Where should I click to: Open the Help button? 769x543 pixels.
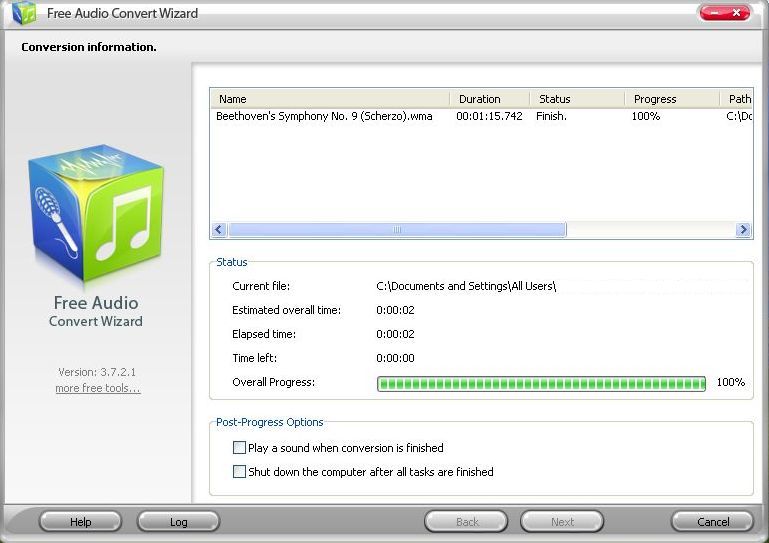click(80, 521)
